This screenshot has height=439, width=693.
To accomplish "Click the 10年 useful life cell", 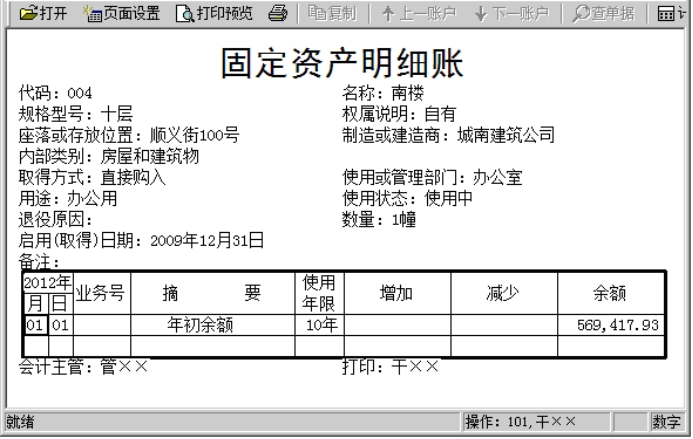I will (x=320, y=326).
